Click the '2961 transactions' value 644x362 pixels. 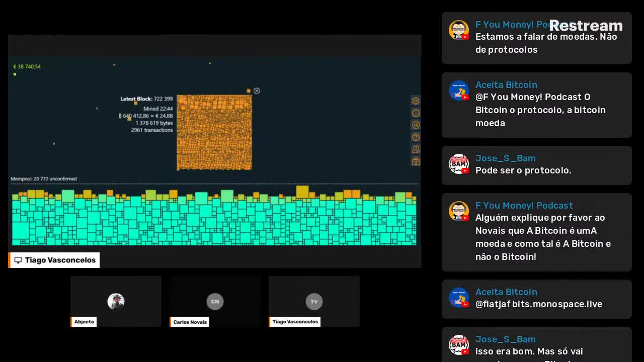pos(152,130)
